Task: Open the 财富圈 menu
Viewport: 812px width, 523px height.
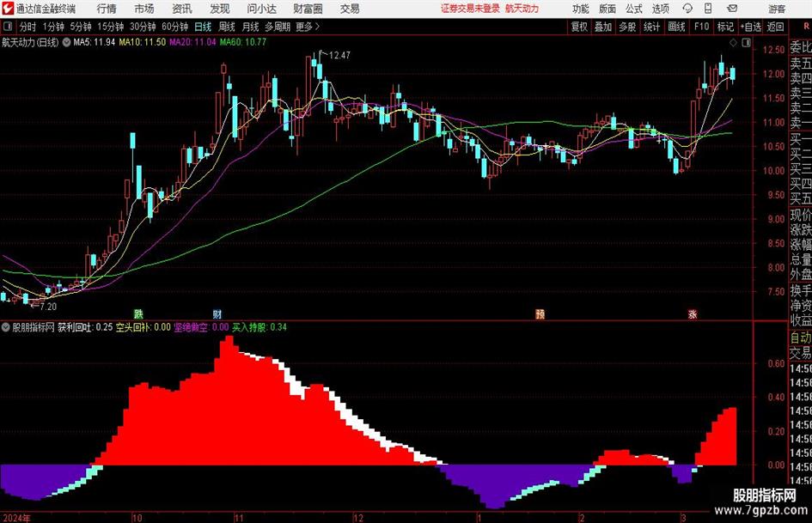Action: tap(308, 9)
